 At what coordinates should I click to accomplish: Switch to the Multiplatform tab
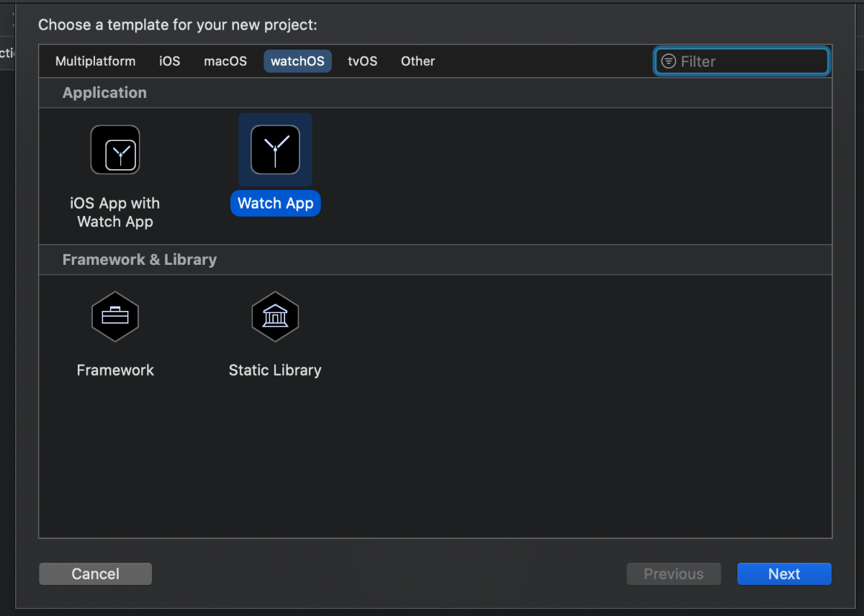(95, 61)
